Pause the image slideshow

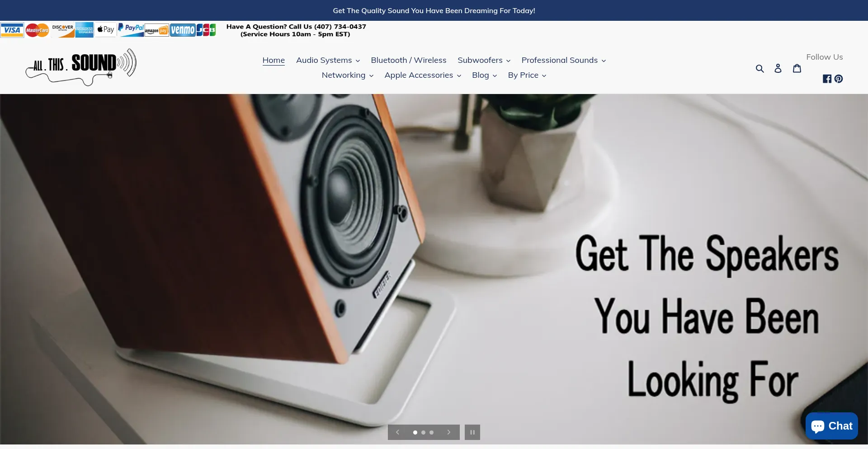(x=472, y=432)
